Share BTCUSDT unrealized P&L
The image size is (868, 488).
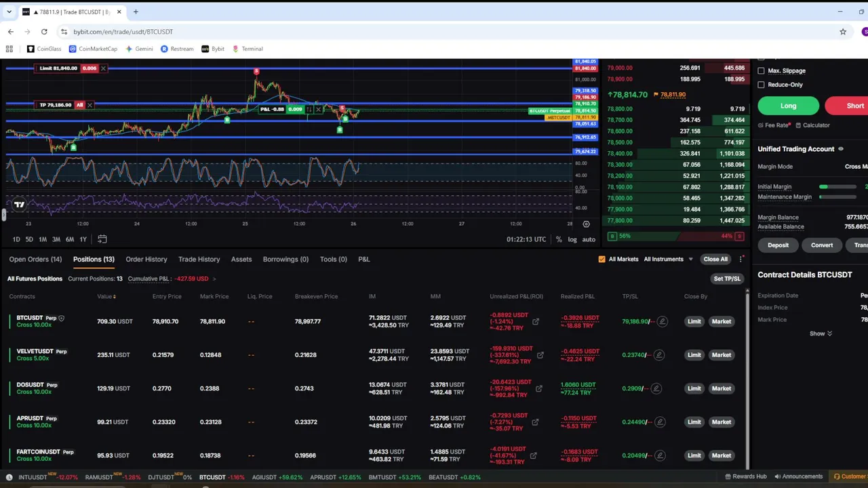[536, 321]
